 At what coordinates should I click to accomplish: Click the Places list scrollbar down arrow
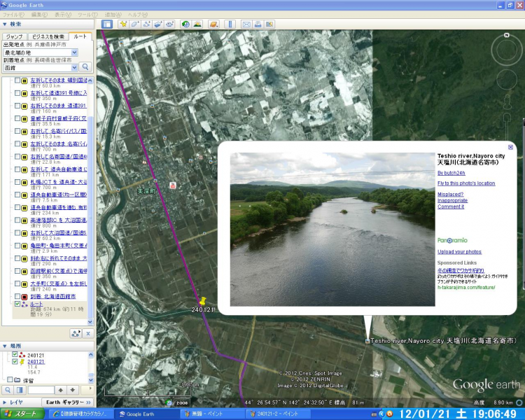click(x=91, y=380)
